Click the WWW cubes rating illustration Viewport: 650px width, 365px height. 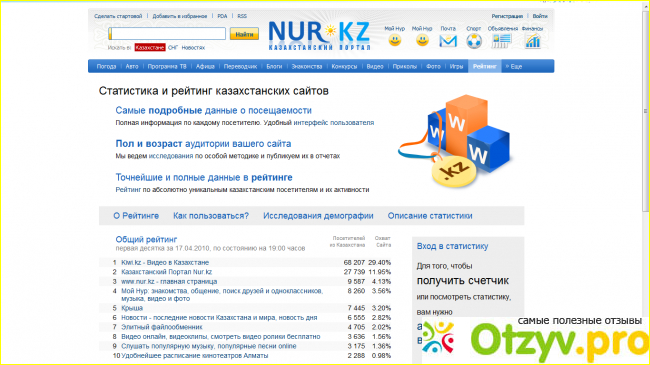456,141
